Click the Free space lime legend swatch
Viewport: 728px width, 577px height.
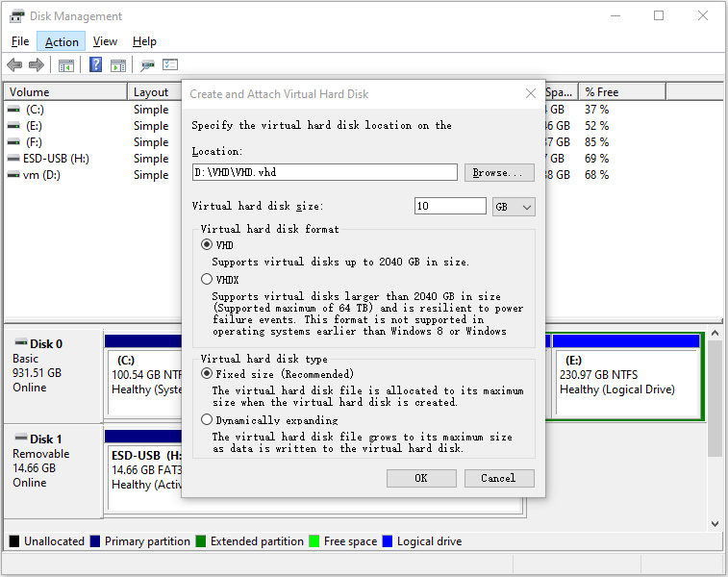point(314,541)
